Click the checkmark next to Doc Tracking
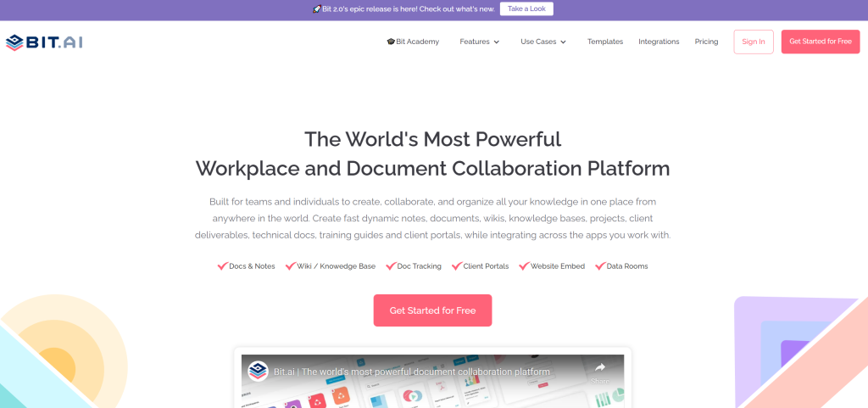868x408 pixels. (x=391, y=266)
